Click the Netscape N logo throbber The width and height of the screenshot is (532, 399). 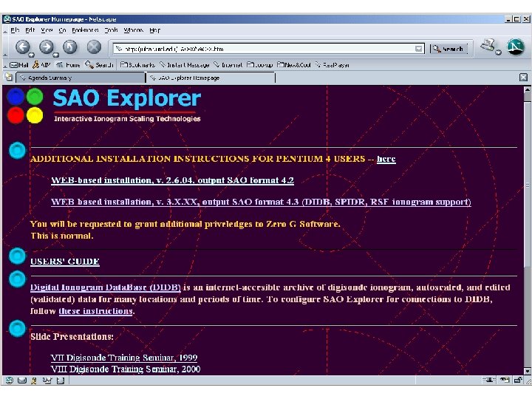(x=516, y=47)
